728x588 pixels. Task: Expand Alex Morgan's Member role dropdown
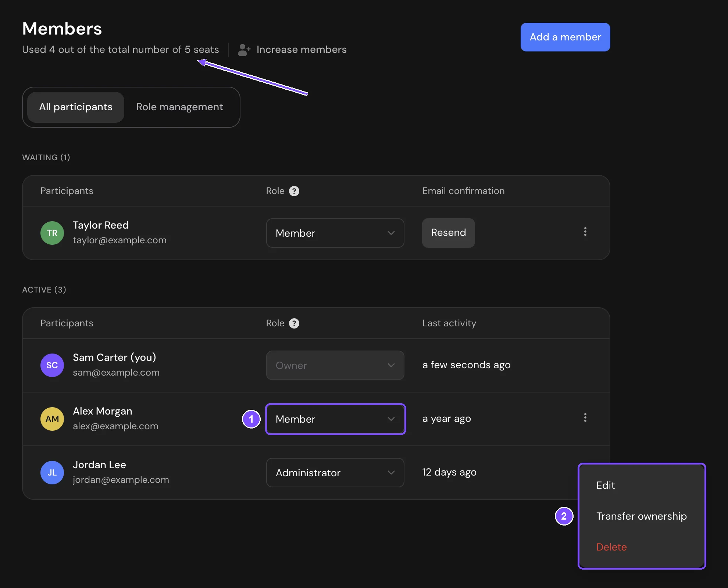(335, 419)
